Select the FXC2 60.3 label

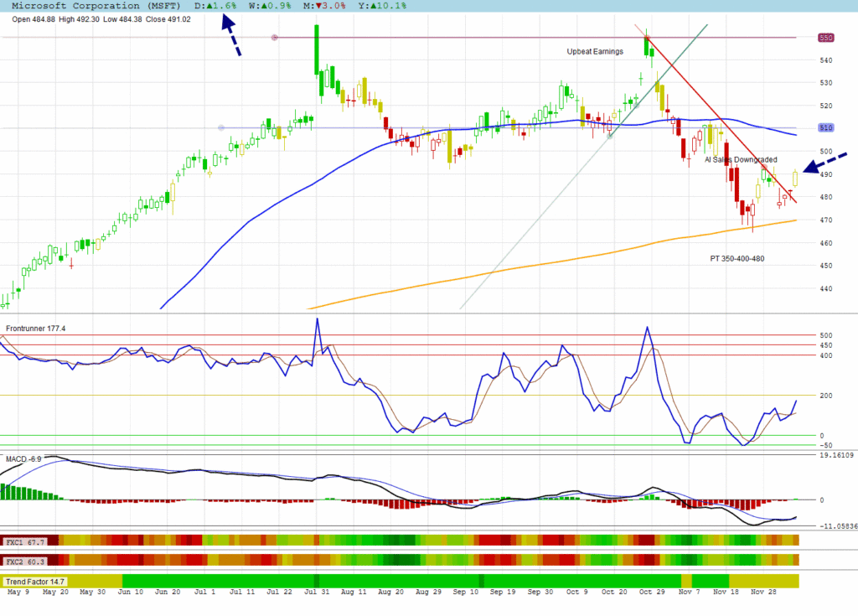point(25,560)
